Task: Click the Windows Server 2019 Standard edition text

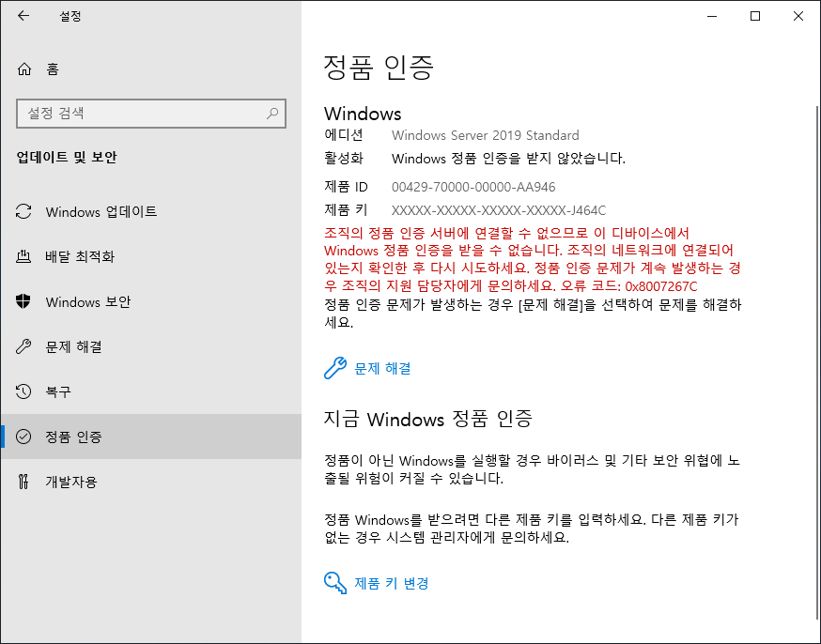Action: pos(486,135)
